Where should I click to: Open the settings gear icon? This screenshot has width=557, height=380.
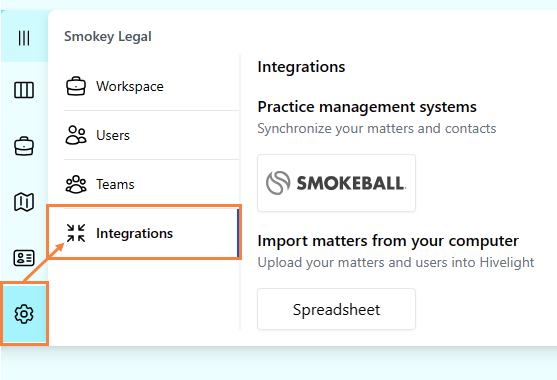coord(24,314)
